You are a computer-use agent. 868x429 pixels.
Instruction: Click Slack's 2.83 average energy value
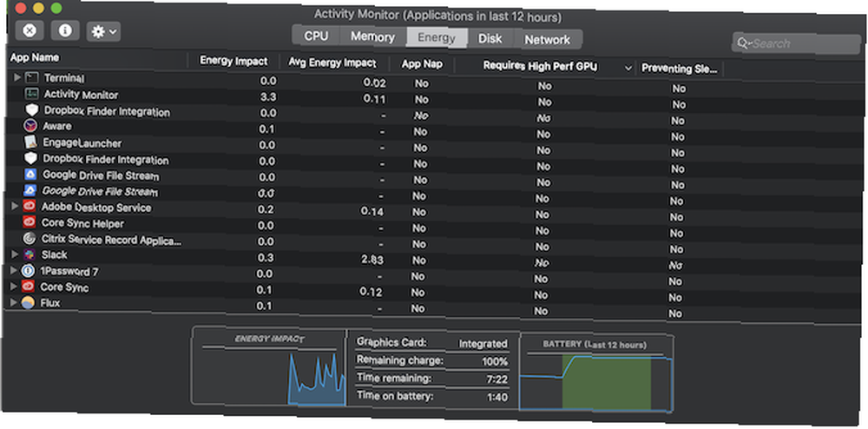coord(372,260)
